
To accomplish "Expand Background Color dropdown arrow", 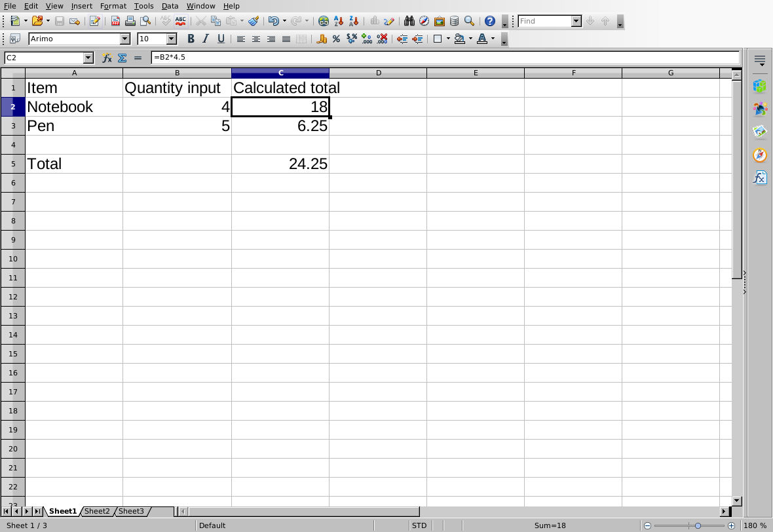I will (470, 39).
